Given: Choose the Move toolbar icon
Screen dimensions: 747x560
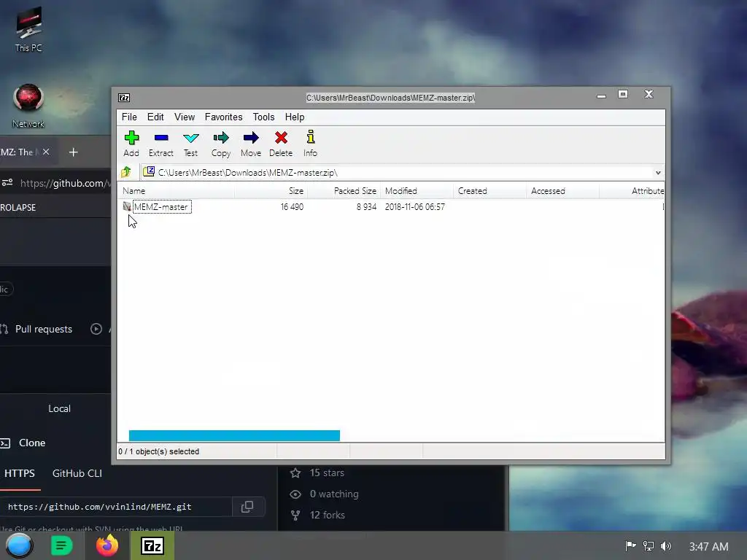Looking at the screenshot, I should point(251,144).
